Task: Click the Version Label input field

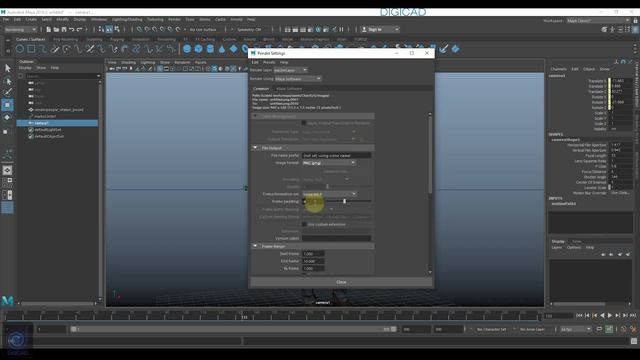Action: 336,238
